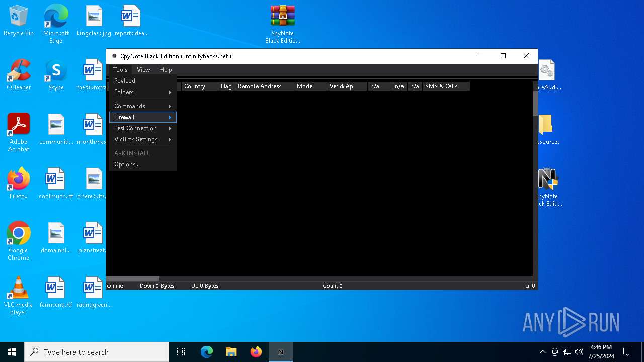Click the APK INSTALL menu entry

click(143, 153)
